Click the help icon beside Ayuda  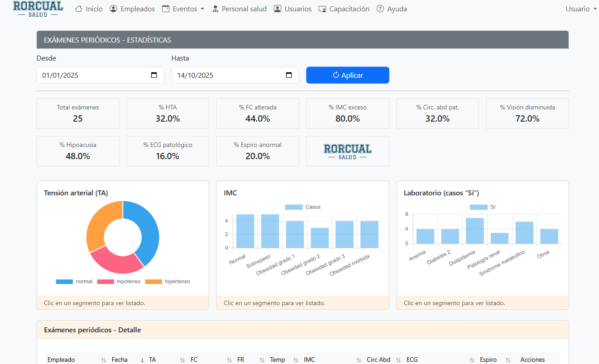pos(380,9)
